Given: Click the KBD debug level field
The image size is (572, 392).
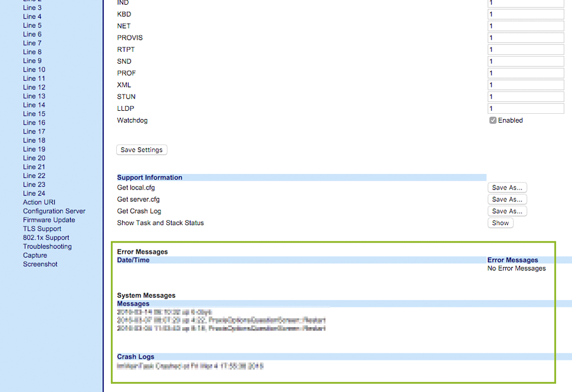Looking at the screenshot, I should click(x=526, y=14).
